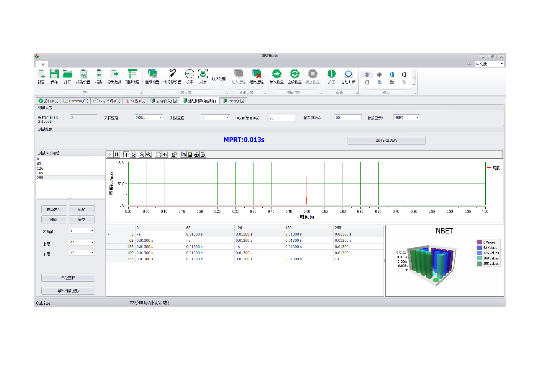
Task: Click the monitor icon with red X
Action: [257, 74]
